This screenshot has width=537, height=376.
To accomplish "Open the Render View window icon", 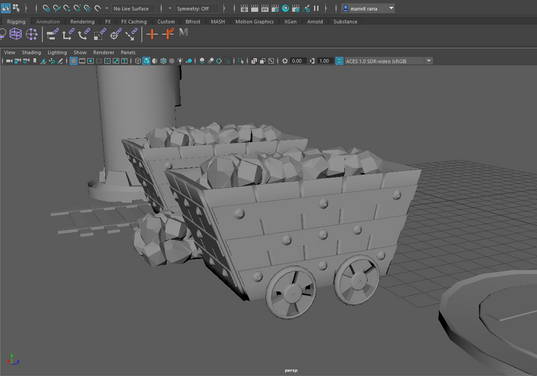I will [244, 8].
